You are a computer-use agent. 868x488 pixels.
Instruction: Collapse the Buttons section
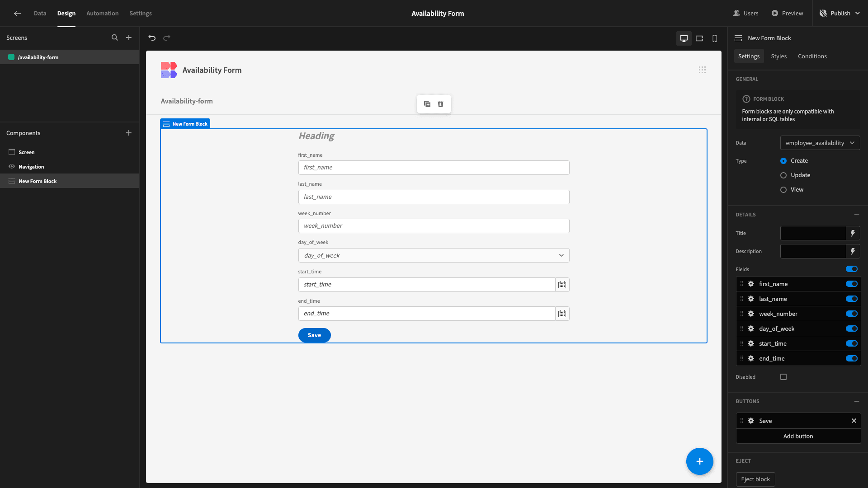pyautogui.click(x=857, y=401)
